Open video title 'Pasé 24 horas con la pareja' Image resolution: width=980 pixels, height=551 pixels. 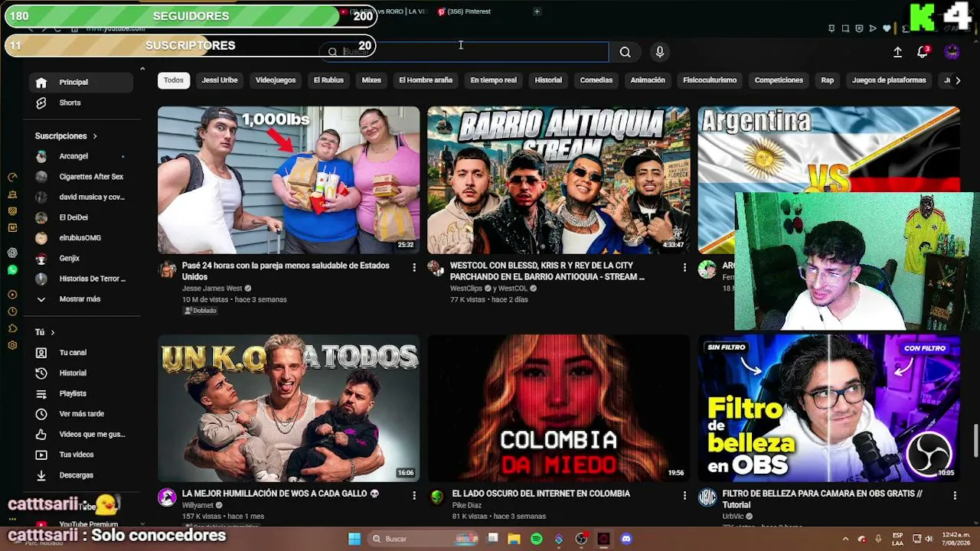click(x=286, y=271)
